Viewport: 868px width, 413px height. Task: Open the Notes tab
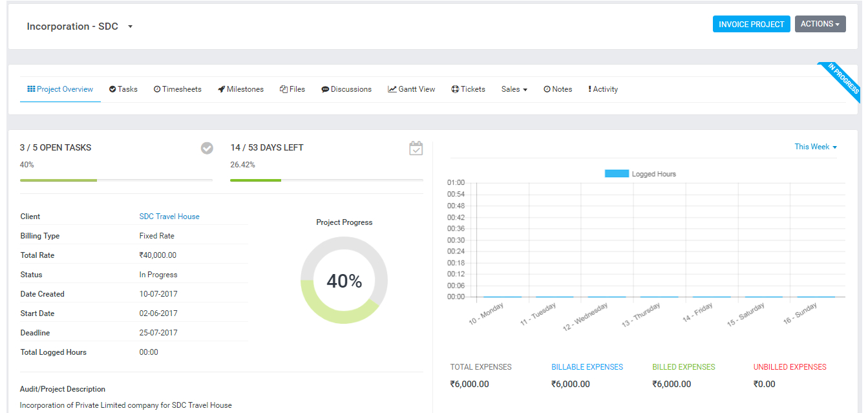click(558, 89)
